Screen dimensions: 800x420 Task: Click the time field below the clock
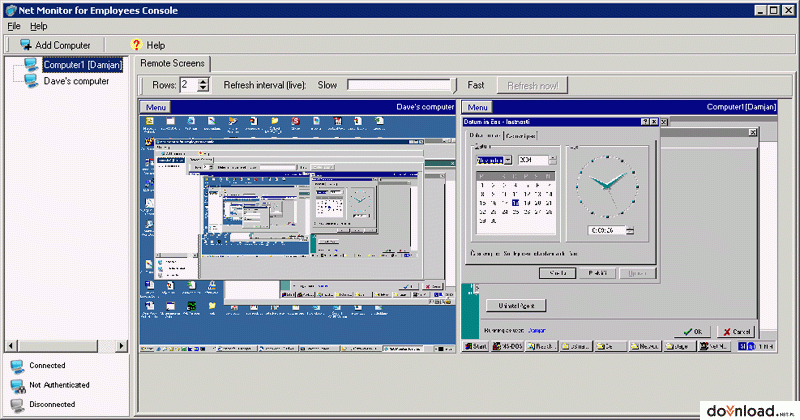(606, 231)
